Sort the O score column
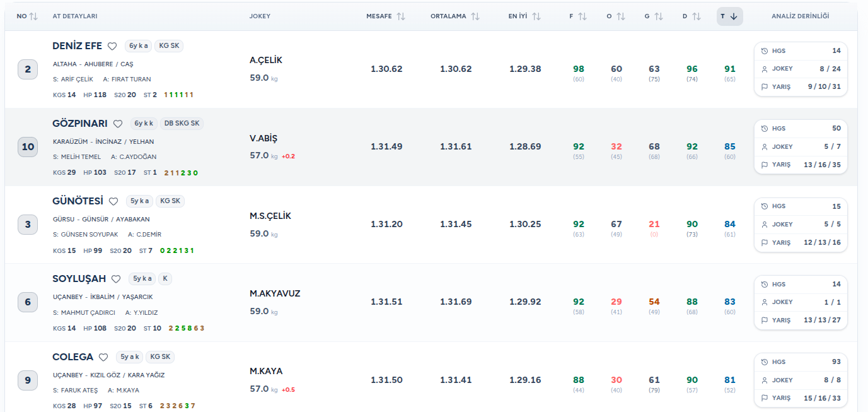 pos(621,16)
